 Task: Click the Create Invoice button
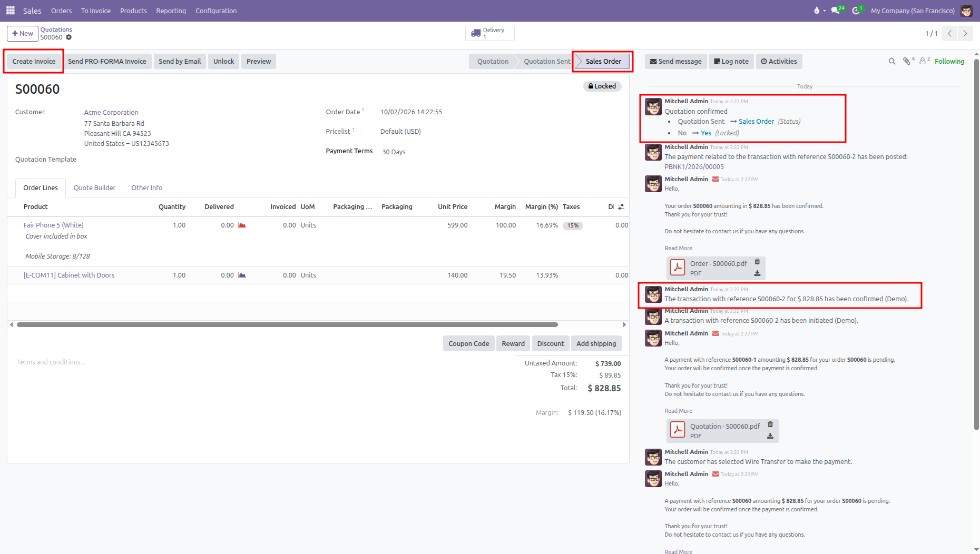34,62
